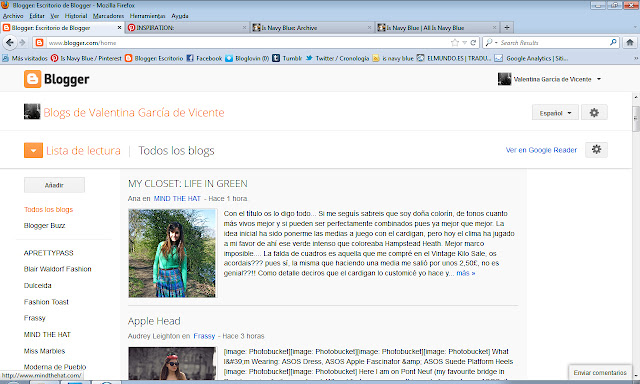Image resolution: width=640 pixels, height=384 pixels.
Task: Open the tab list dropdown arrow
Action: [x=635, y=27]
